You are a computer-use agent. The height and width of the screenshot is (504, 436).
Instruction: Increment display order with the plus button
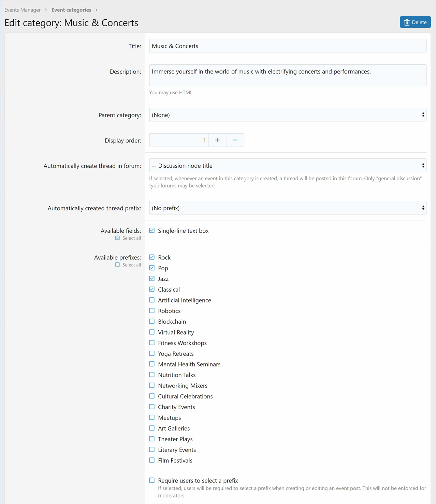point(217,140)
